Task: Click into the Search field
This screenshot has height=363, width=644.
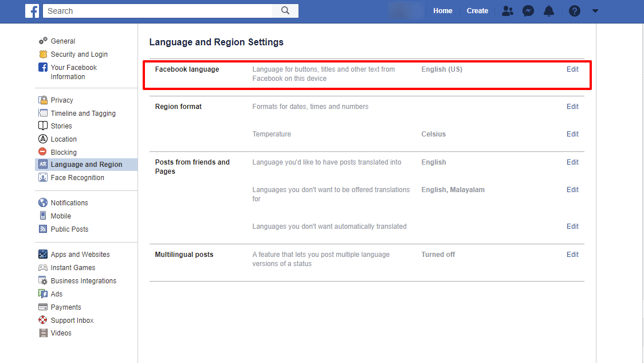Action: click(x=158, y=11)
